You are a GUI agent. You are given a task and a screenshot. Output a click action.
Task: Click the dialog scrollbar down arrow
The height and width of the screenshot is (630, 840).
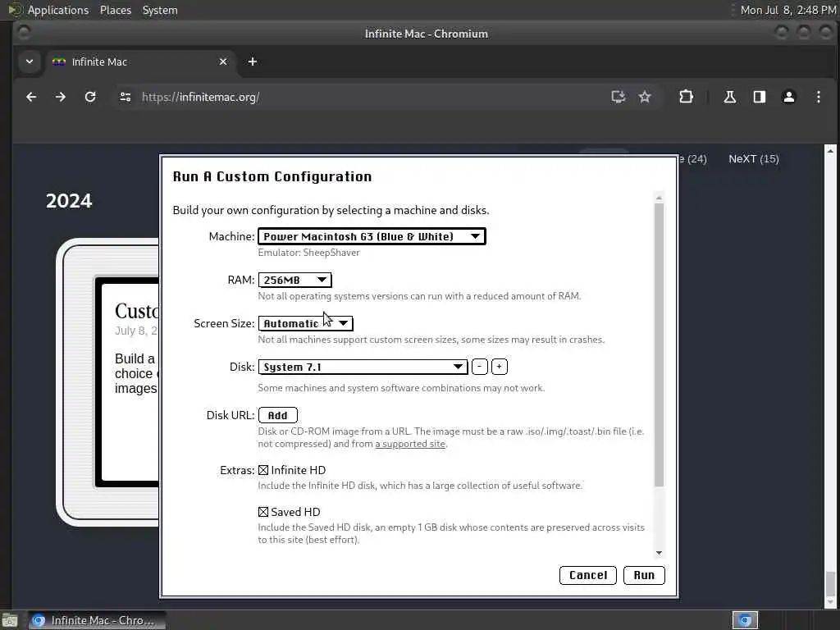coord(659,553)
